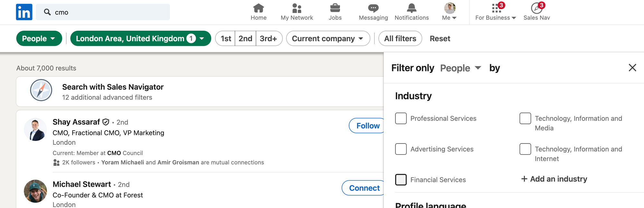Image resolution: width=644 pixels, height=208 pixels.
Task: Check the Notifications bell icon
Action: click(x=412, y=8)
